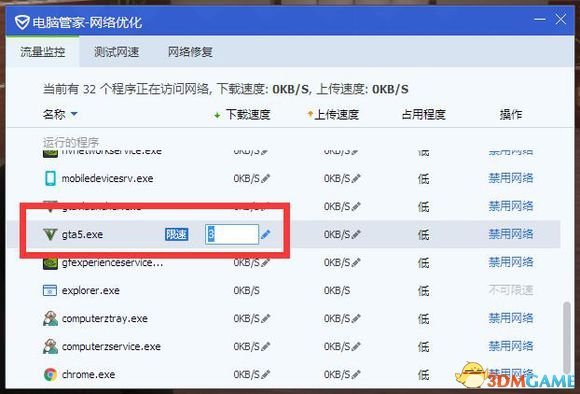Click 低 usage level for gta5.exe

(424, 235)
